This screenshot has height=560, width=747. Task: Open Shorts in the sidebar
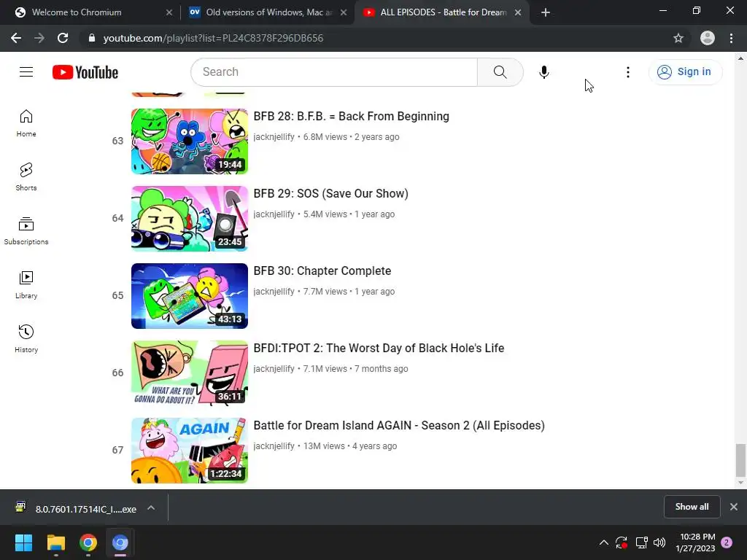coord(26,177)
